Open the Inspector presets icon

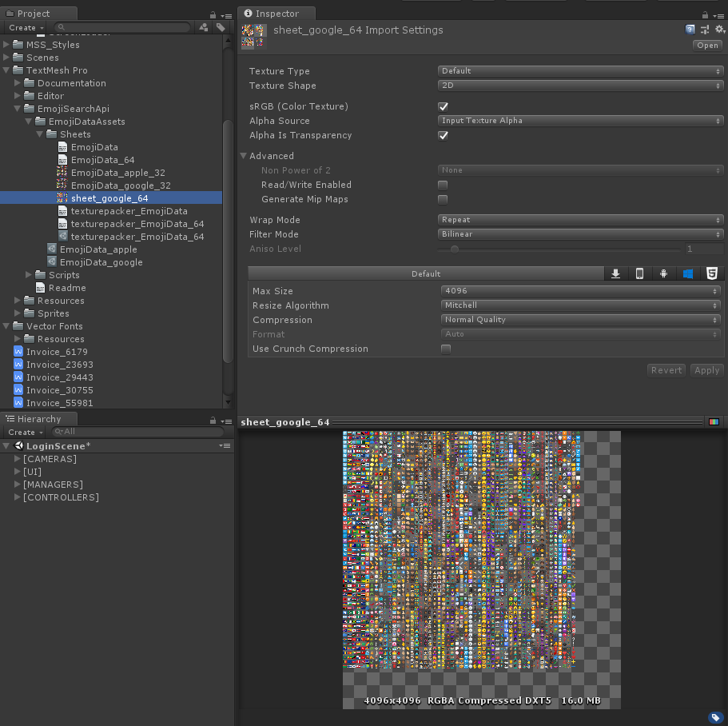(703, 29)
